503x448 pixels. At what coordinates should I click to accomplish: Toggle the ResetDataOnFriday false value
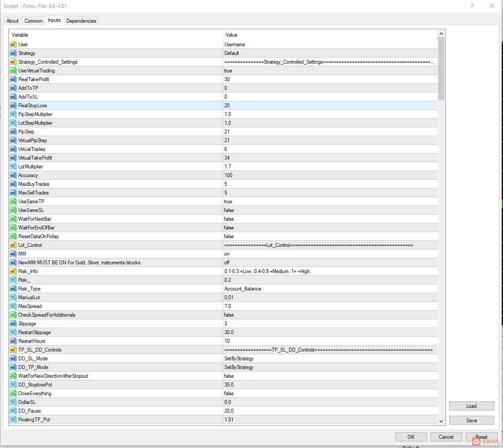click(330, 236)
